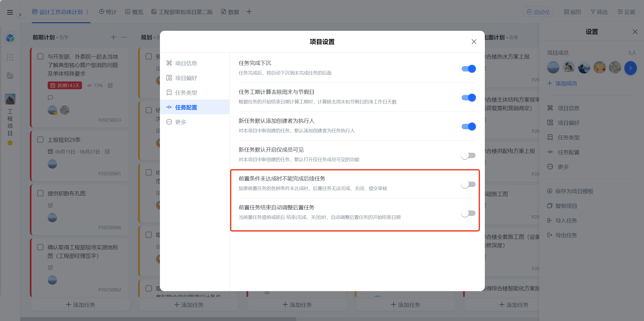Image resolution: width=644 pixels, height=321 pixels.
Task: Click the assignee avatar on 上报规划29条 card
Action: [x=52, y=164]
